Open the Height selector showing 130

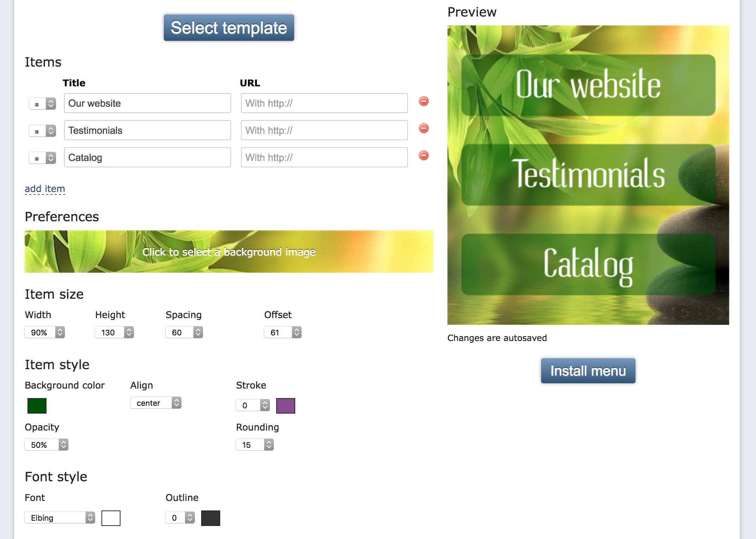pyautogui.click(x=114, y=332)
